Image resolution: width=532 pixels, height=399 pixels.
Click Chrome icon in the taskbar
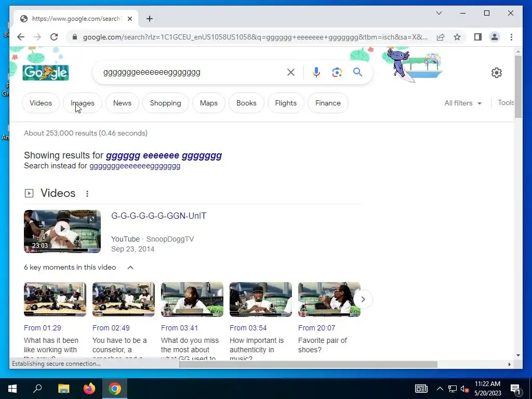click(x=115, y=389)
